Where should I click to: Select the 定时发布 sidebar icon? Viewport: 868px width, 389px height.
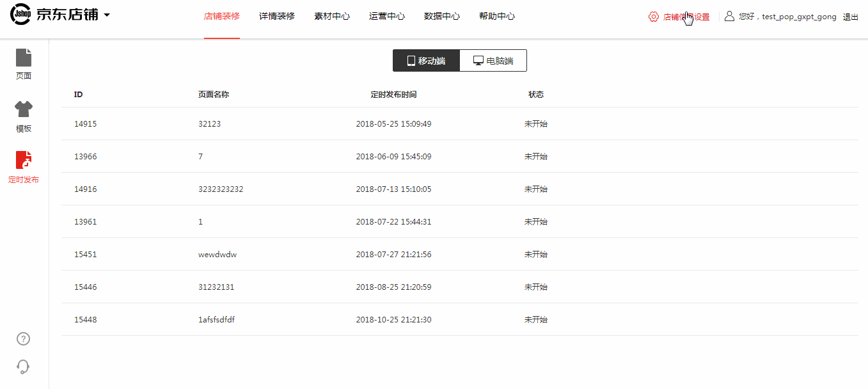[24, 161]
